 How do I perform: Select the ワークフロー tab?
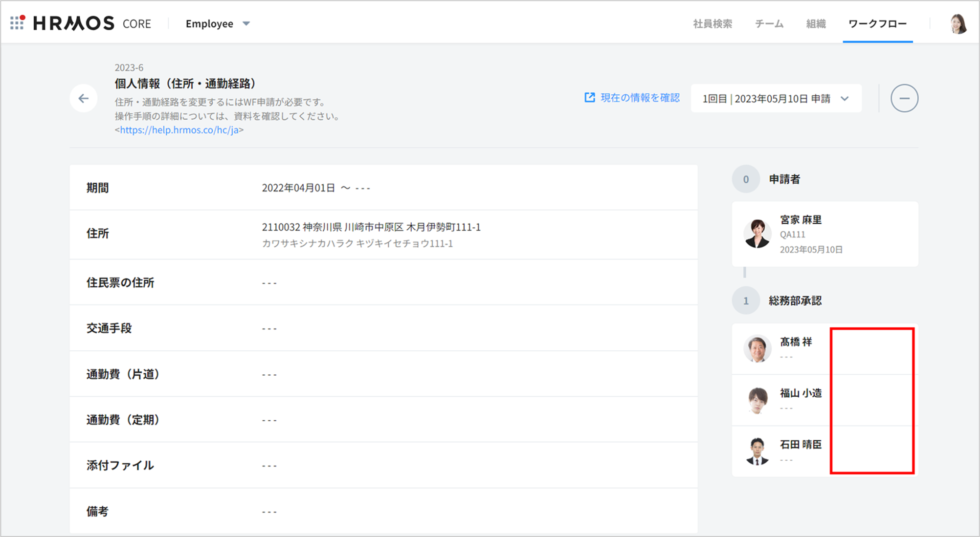pyautogui.click(x=877, y=23)
